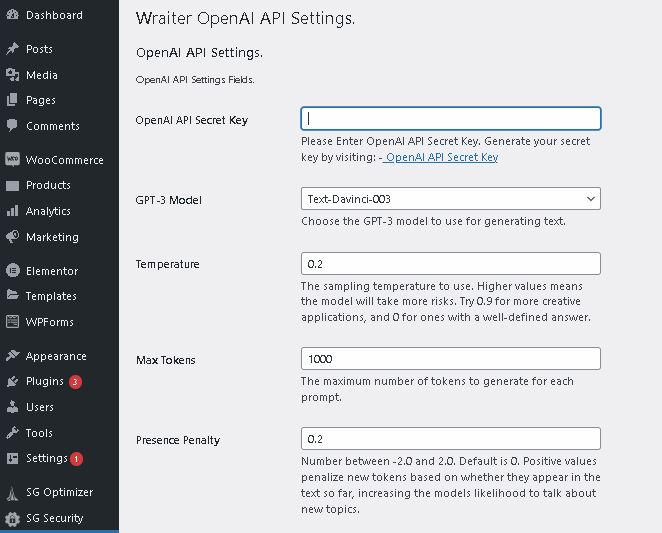Screen dimensions: 662x533
Task: Select the Media library icon
Action: point(12,75)
